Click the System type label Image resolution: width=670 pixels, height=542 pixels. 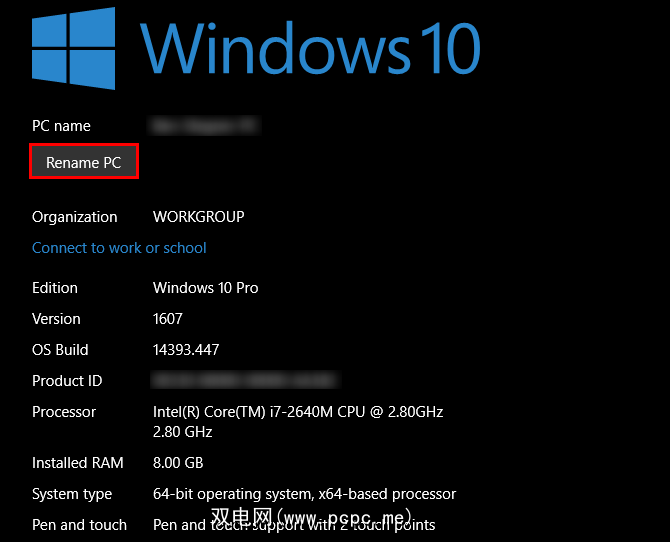click(x=72, y=495)
